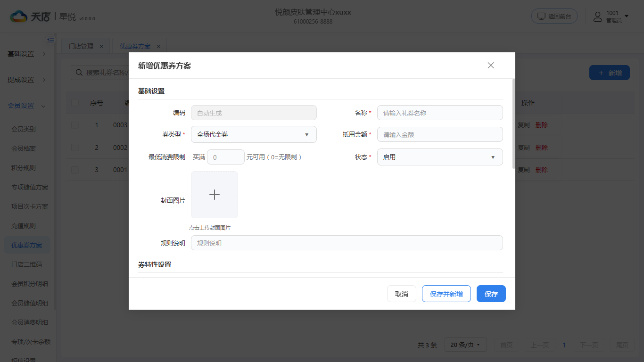Close the 优惠券方案 tab with its X
This screenshot has width=644, height=362.
[158, 46]
